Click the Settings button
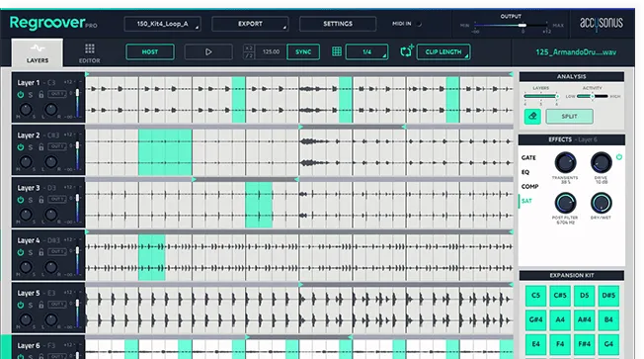644x359 pixels. [338, 24]
